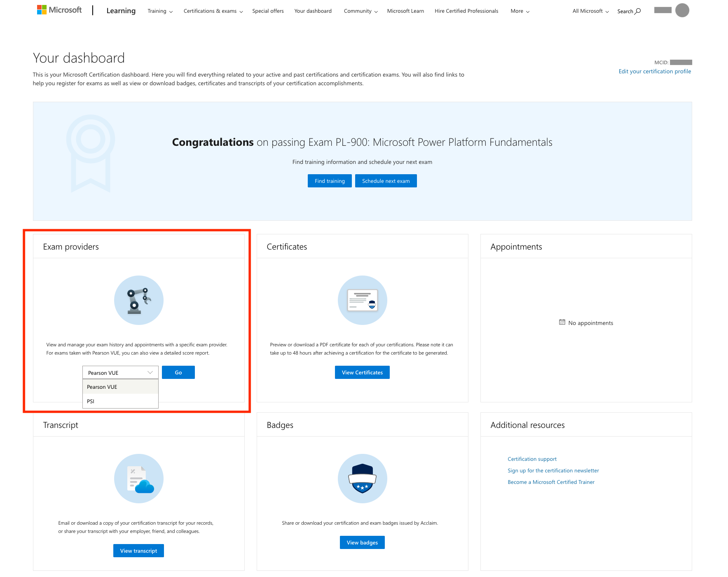This screenshot has height=577, width=728.
Task: Click the Search text in header
Action: click(x=625, y=11)
